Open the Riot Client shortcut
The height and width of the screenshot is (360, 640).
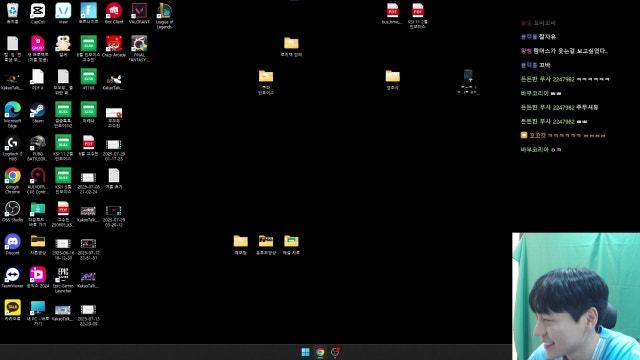pyautogui.click(x=114, y=13)
